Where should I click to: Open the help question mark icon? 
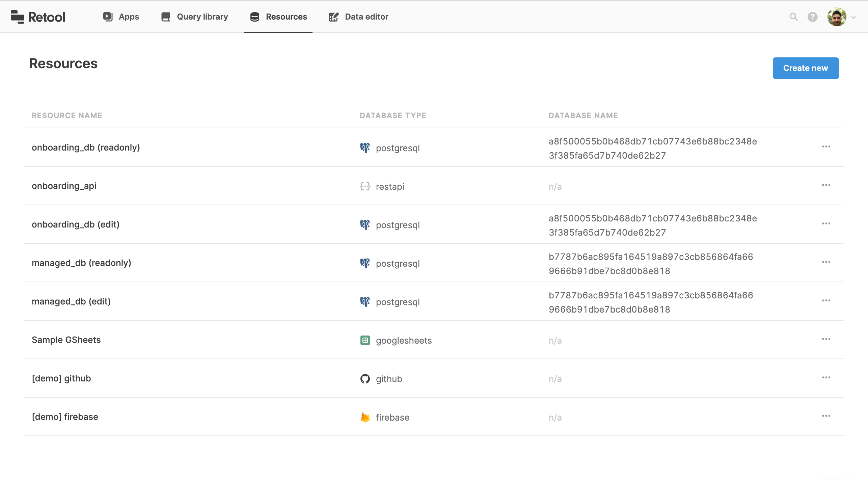point(812,17)
